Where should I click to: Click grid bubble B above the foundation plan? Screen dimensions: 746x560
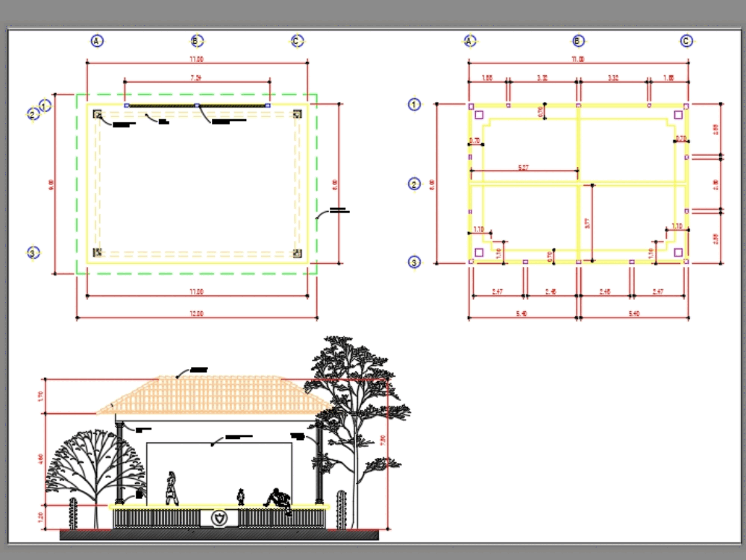pos(577,40)
